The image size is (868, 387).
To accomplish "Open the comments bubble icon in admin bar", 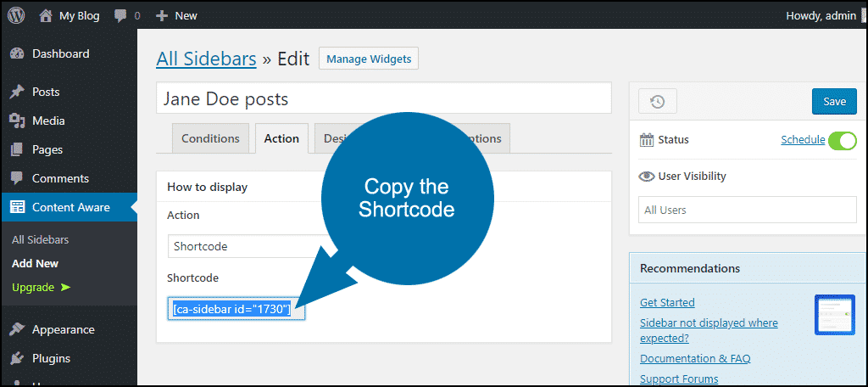I will click(120, 16).
